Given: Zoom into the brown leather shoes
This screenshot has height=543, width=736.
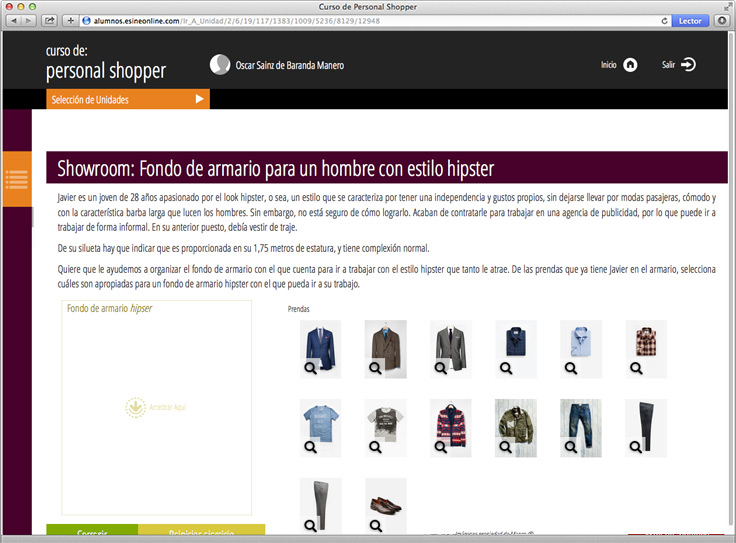Looking at the screenshot, I should tap(375, 525).
